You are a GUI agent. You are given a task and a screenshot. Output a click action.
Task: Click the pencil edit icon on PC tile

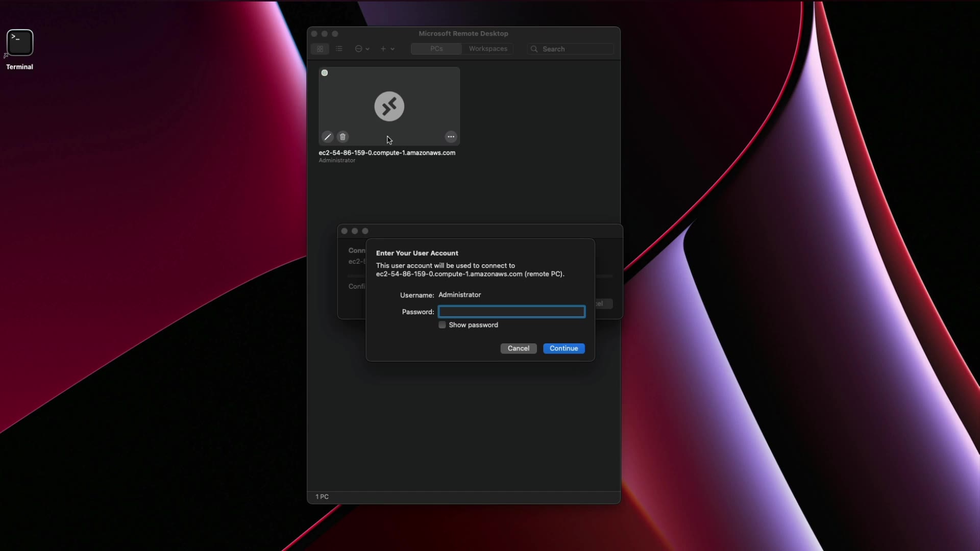[328, 137]
